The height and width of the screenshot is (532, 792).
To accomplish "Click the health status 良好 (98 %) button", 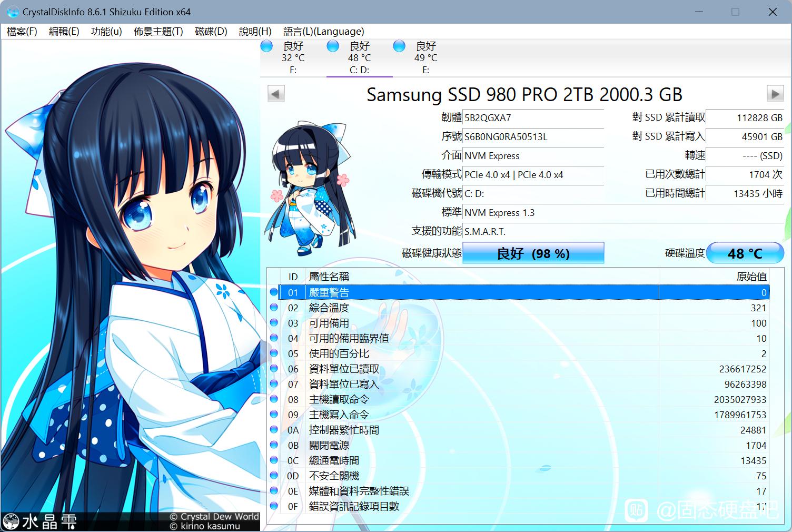I will [x=533, y=253].
